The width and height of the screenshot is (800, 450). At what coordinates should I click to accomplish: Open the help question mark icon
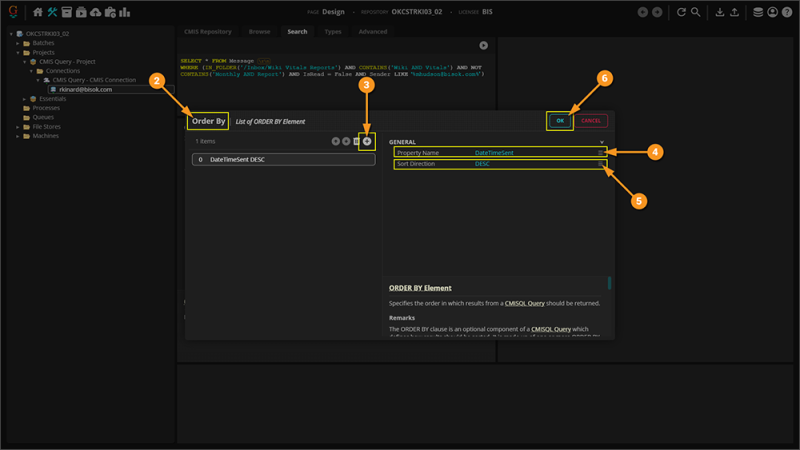tap(787, 12)
